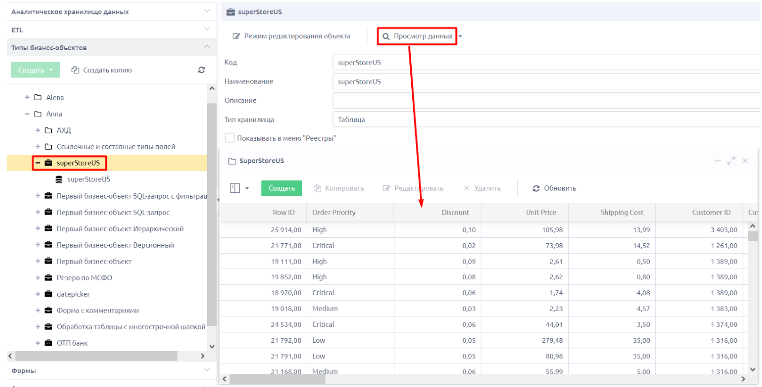Click the column layout icon in SuperStoreUS toolbar

tap(235, 188)
